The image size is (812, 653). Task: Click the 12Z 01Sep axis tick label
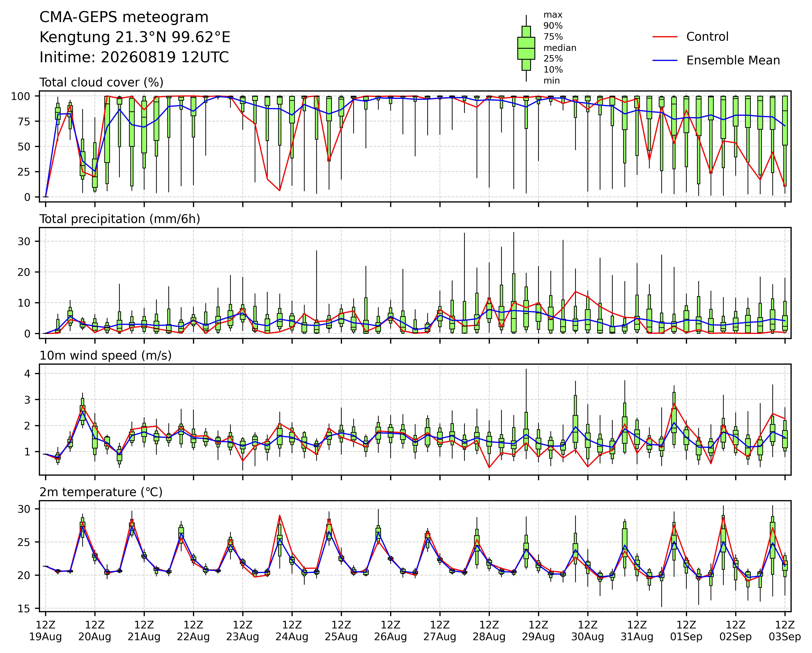tap(686, 631)
